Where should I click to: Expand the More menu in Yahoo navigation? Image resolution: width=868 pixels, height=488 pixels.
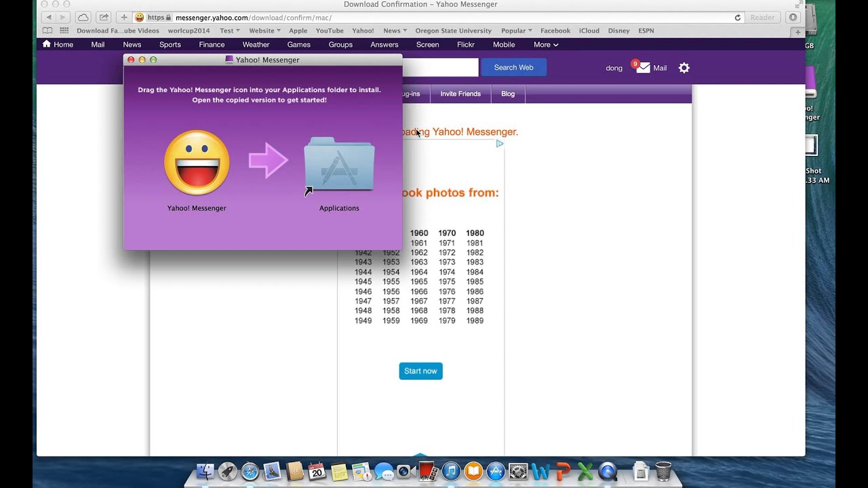[x=546, y=45]
